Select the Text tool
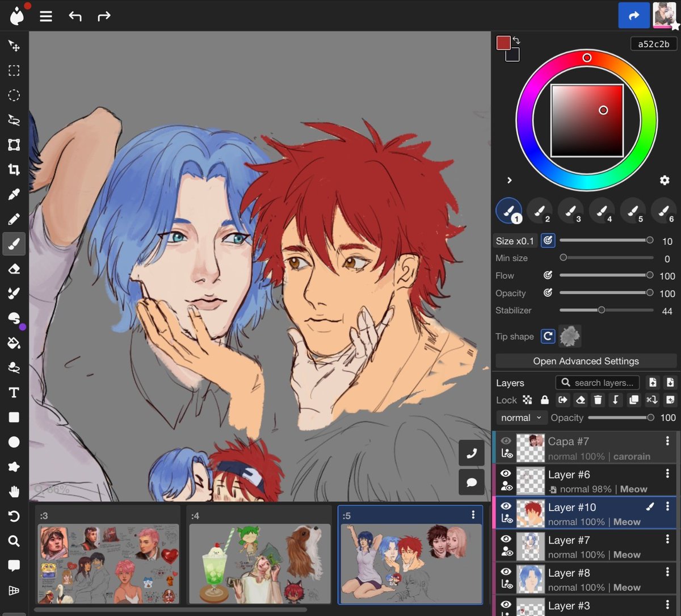Screen dimensions: 681x616 (x=14, y=393)
